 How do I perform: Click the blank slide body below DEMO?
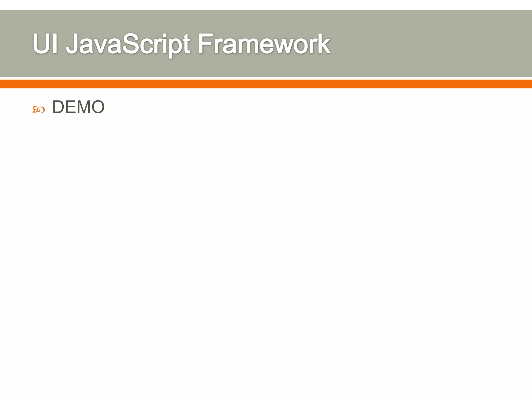click(266, 234)
